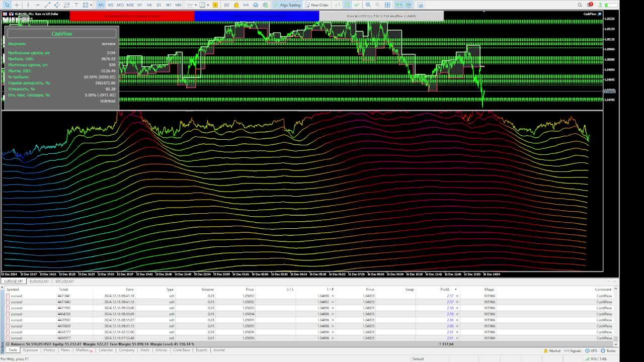Screen dimensions: 644x362
Task: Toggle the Algo Trading button
Action: 287,5
